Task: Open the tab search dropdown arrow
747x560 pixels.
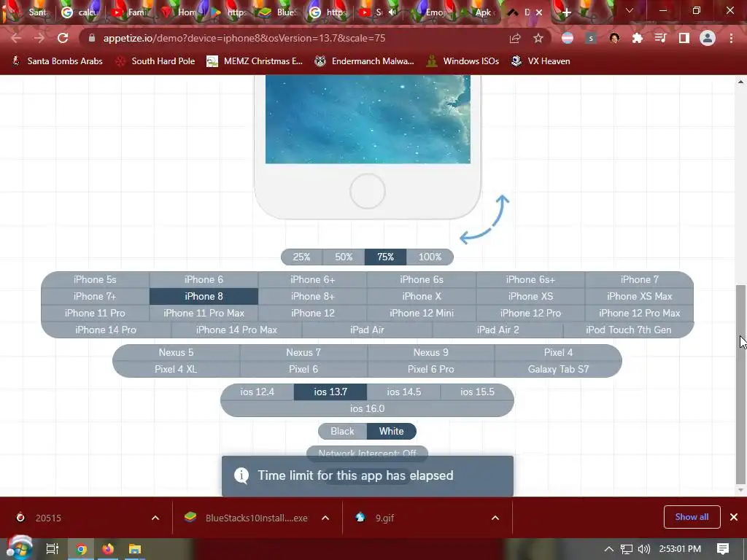Action: (630, 10)
